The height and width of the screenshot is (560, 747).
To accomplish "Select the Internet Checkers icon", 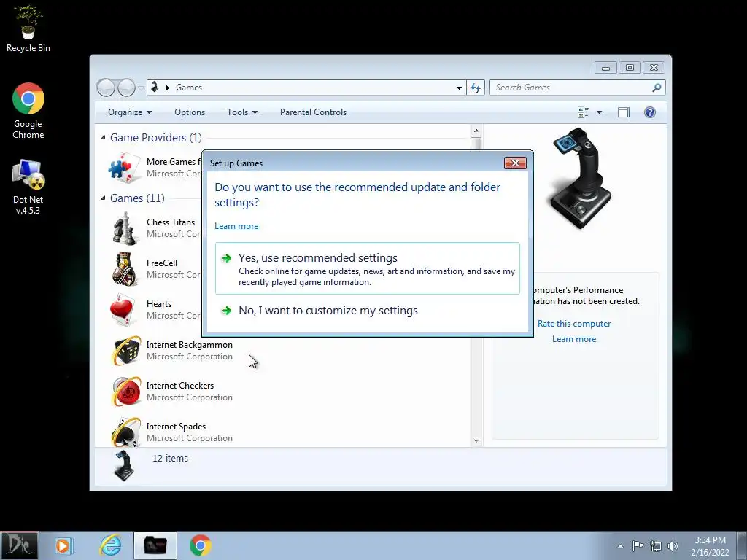I will tap(126, 392).
